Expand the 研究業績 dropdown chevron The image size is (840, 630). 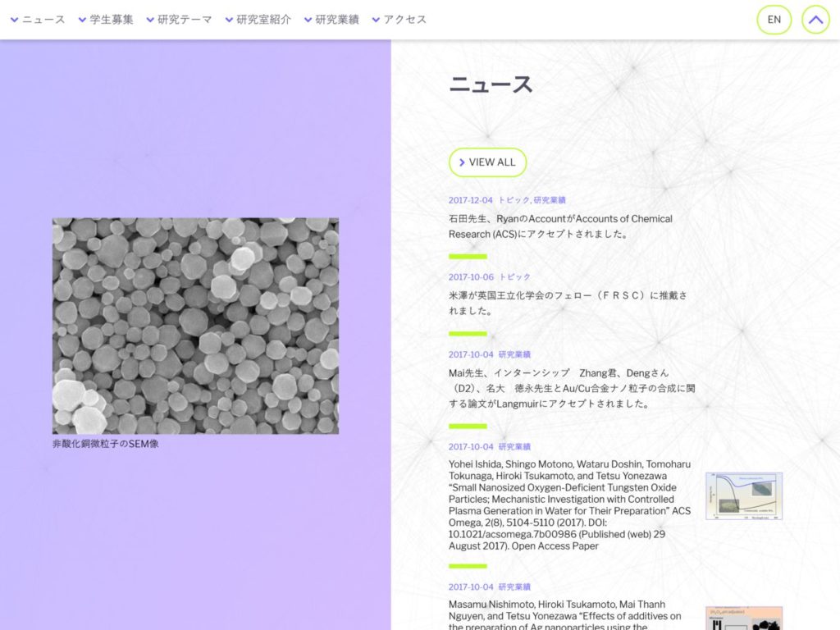pos(308,20)
